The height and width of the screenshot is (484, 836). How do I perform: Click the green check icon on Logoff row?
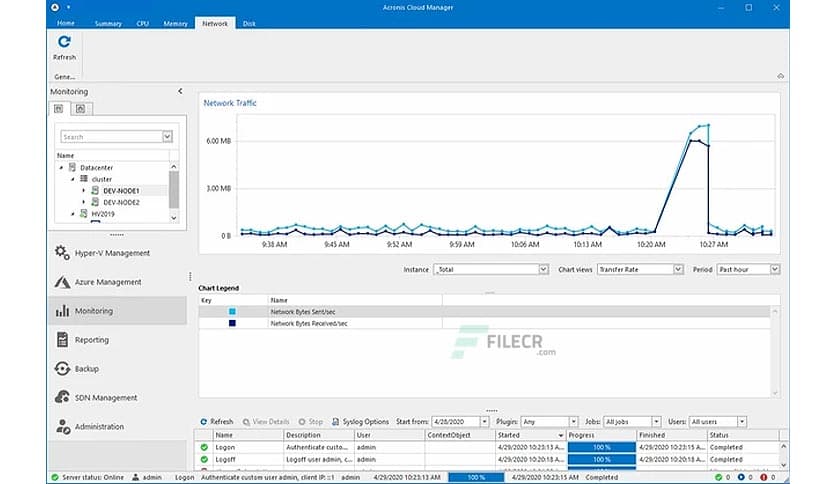[204, 459]
